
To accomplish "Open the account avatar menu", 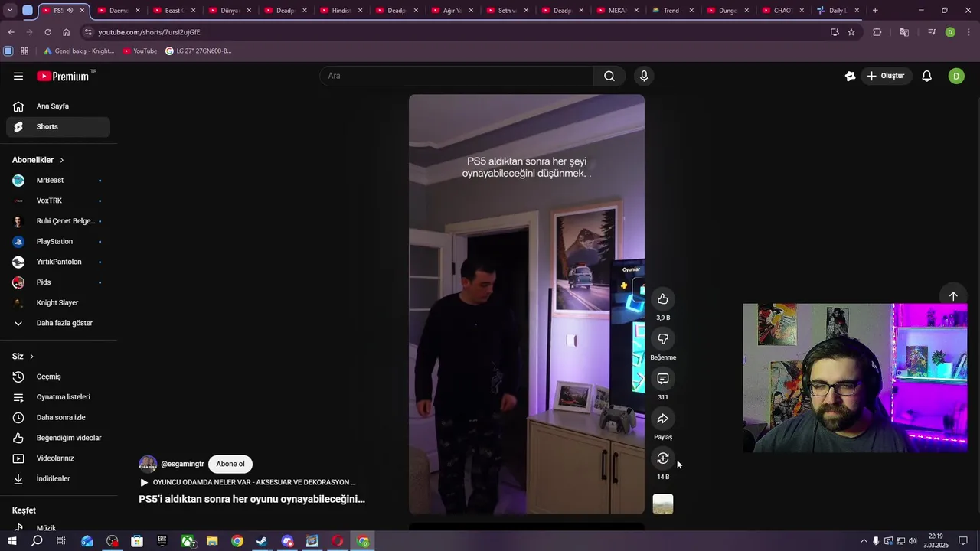I will tap(956, 76).
